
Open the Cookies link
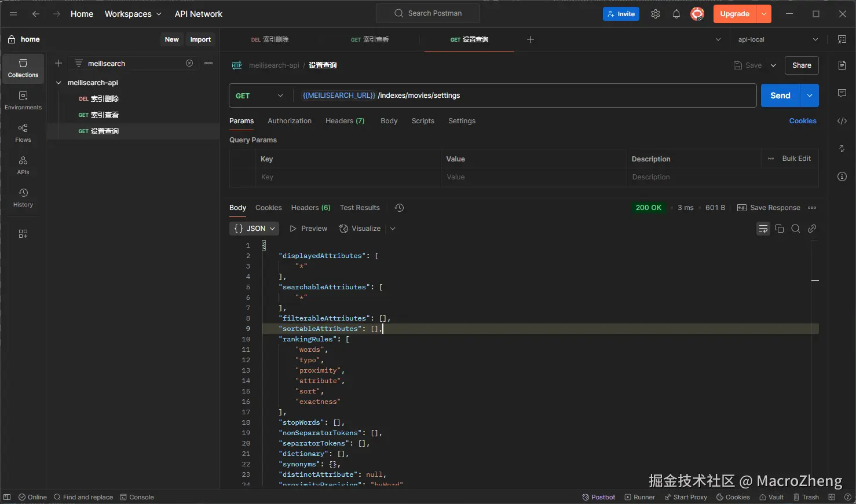pos(803,121)
